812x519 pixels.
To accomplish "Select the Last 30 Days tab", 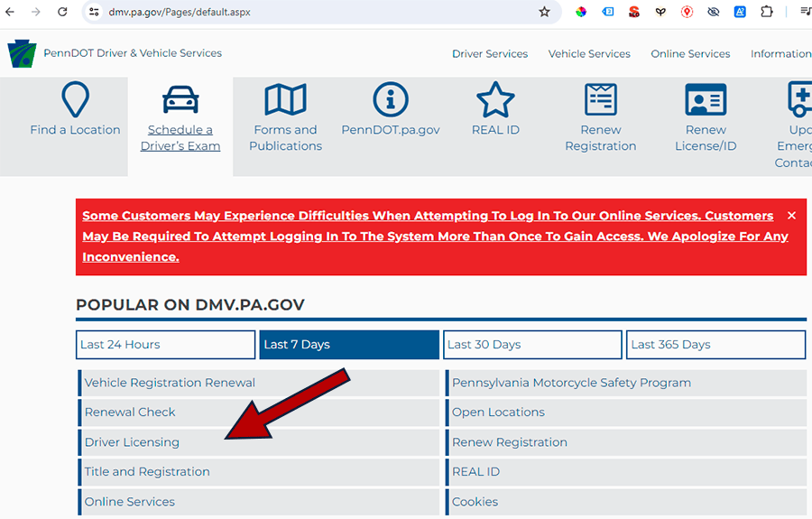I will [532, 345].
